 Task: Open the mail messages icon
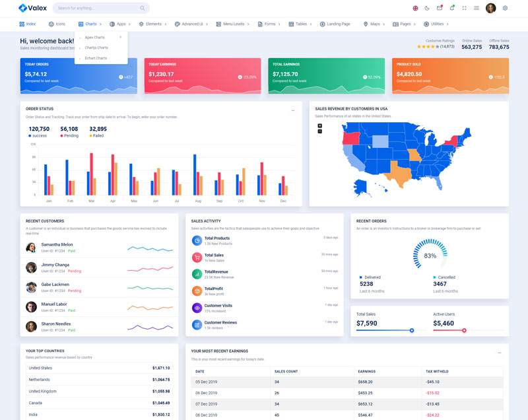pyautogui.click(x=440, y=8)
